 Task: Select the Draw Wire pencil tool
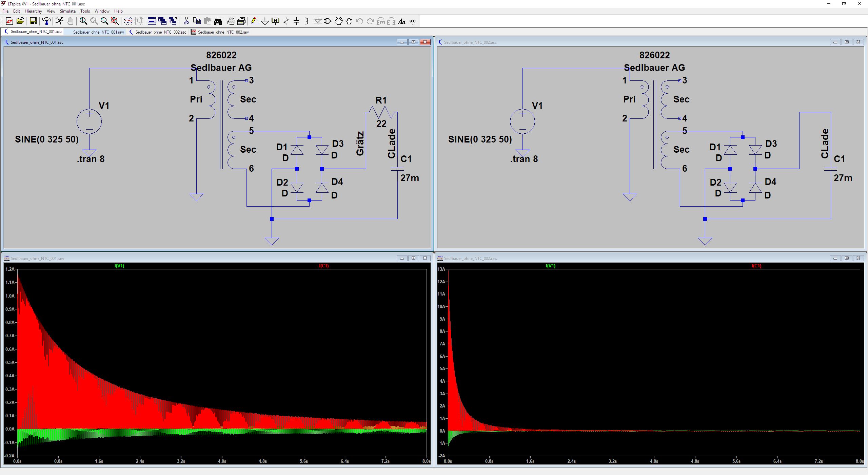(255, 21)
